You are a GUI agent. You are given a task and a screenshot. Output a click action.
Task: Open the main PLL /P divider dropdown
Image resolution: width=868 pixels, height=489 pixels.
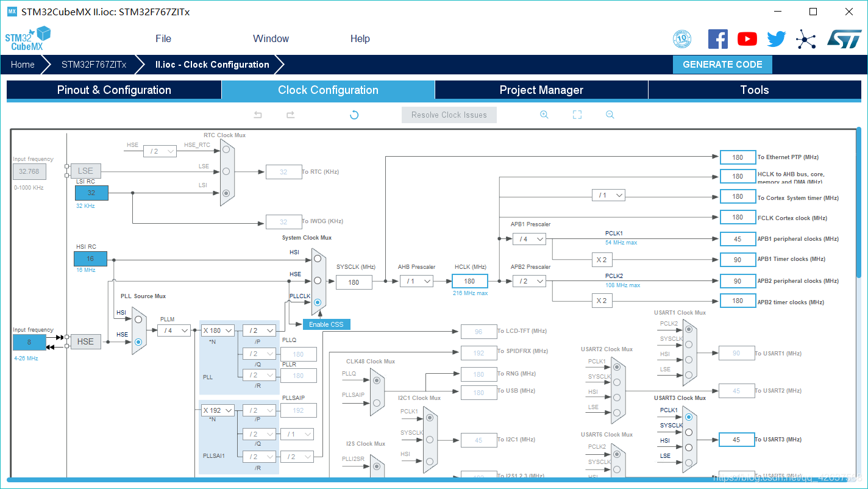pyautogui.click(x=259, y=330)
